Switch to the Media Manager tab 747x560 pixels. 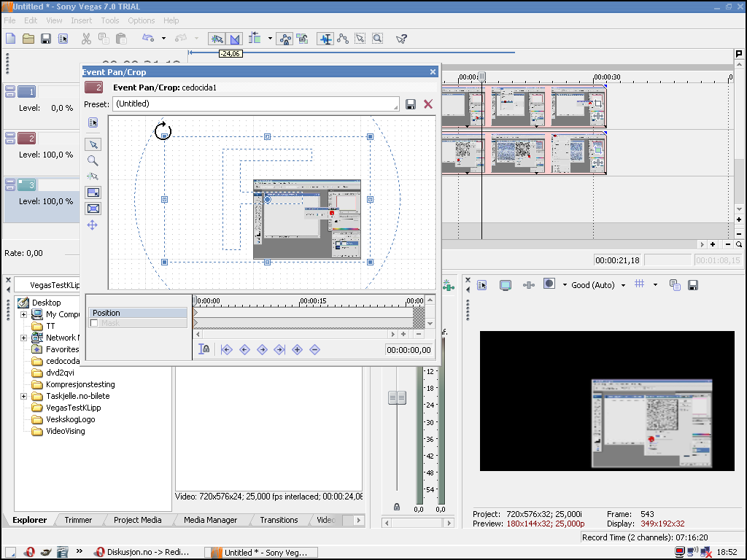(x=211, y=520)
